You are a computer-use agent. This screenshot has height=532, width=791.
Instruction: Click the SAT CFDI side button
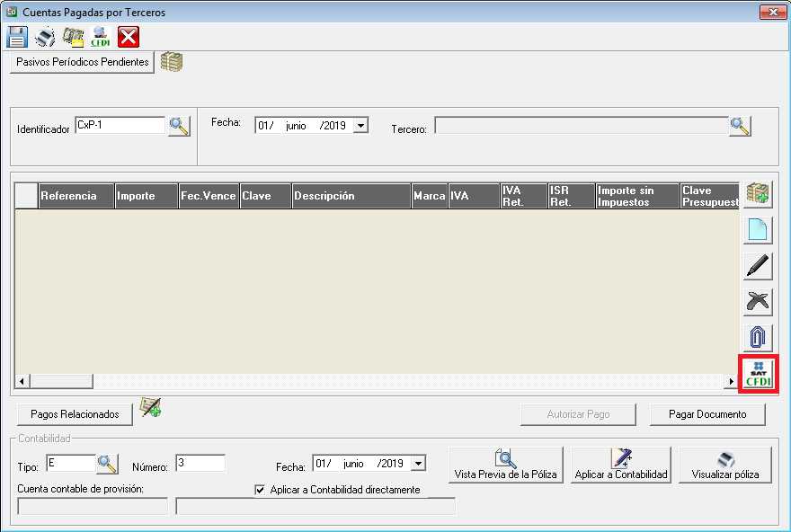[x=758, y=374]
